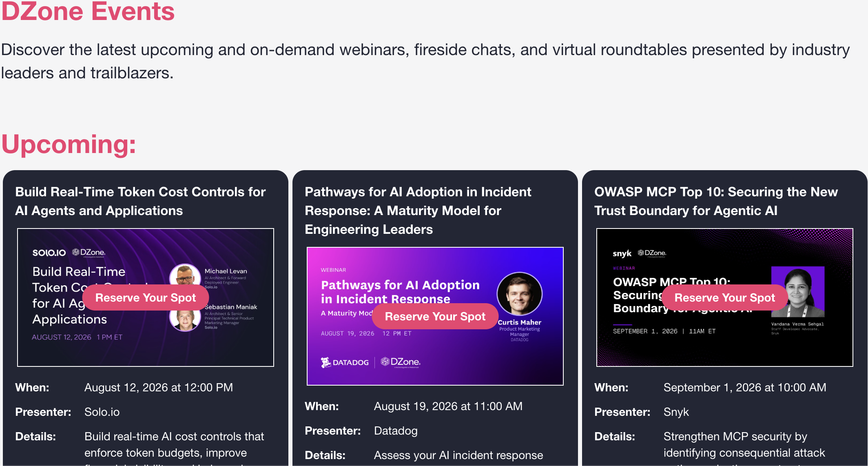
Task: Click the Solo.io logo in the token cost banner
Action: (x=49, y=253)
